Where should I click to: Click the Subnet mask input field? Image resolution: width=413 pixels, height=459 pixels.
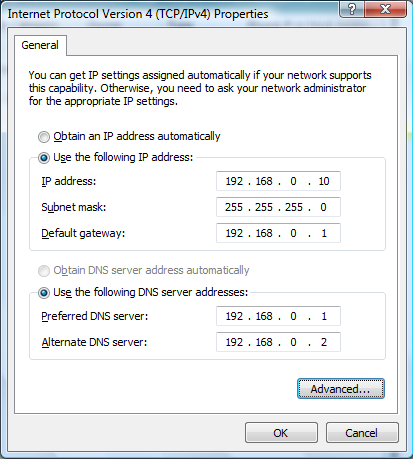[278, 207]
